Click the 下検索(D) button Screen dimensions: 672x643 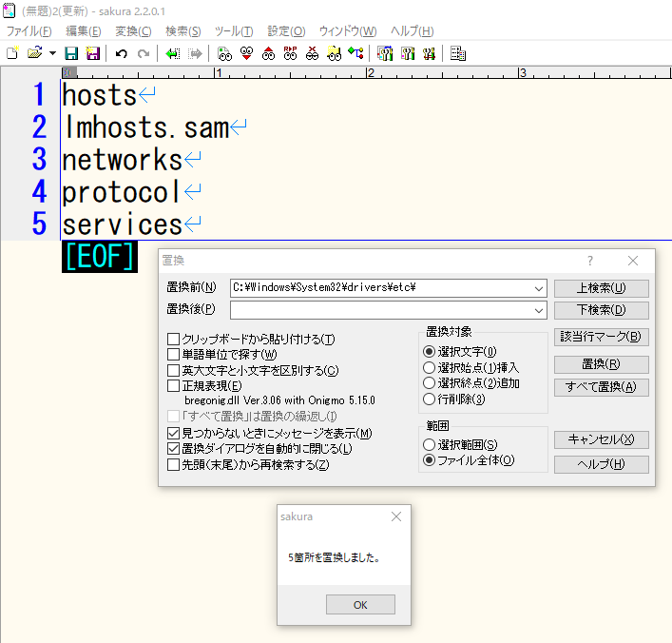click(602, 310)
